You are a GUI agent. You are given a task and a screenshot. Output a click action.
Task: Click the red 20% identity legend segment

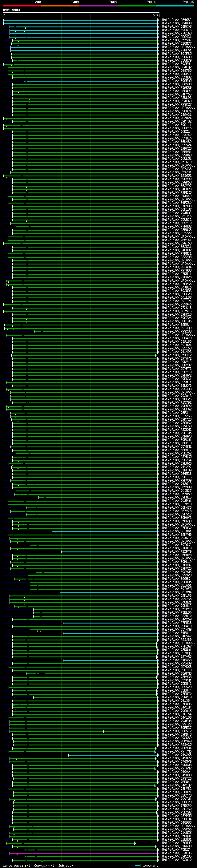pyautogui.click(x=22, y=6)
